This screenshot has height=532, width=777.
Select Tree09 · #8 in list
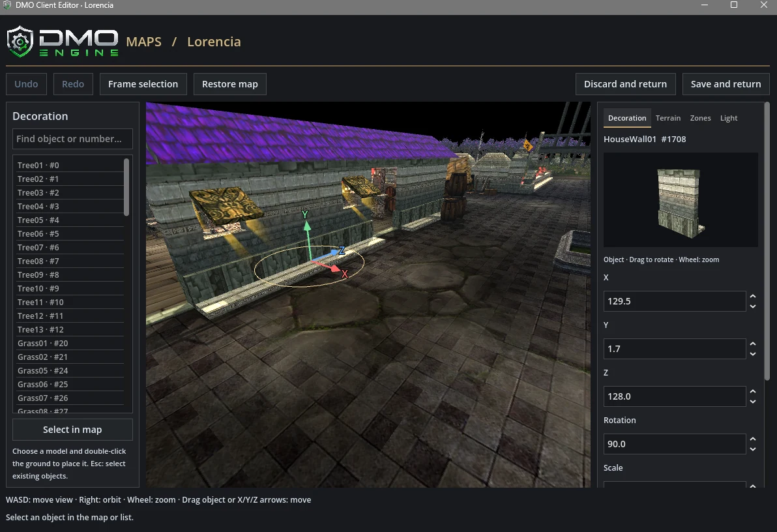tap(70, 274)
